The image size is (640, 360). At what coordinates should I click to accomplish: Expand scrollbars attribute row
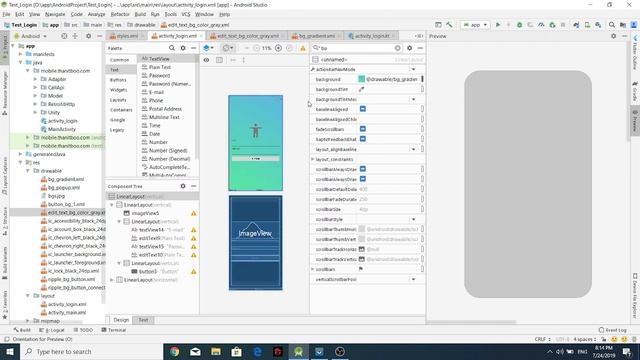(x=313, y=269)
